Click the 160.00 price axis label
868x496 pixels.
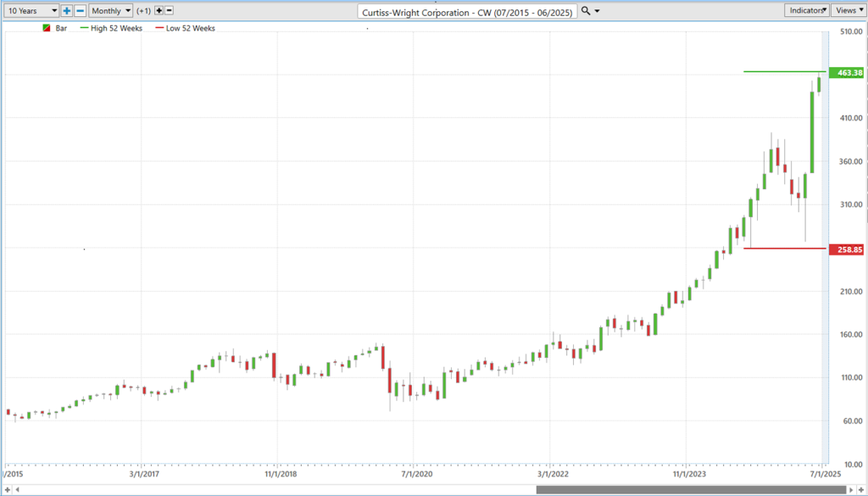(x=851, y=335)
